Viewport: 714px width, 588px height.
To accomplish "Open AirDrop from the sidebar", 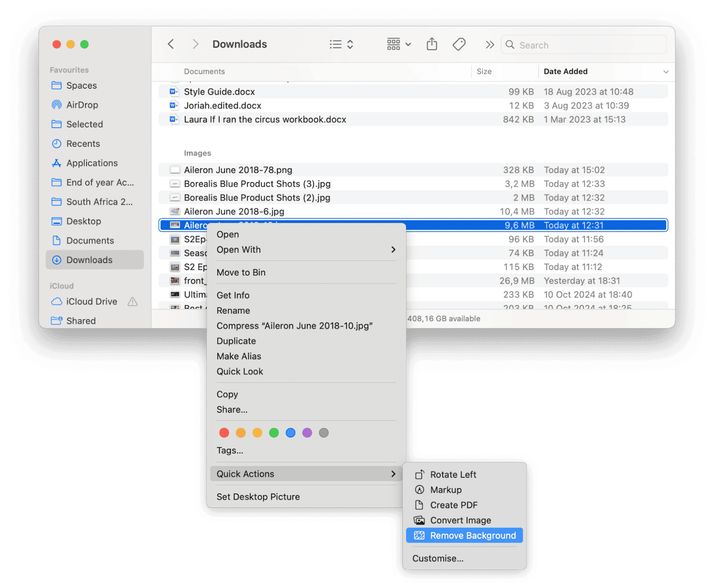I will tap(82, 104).
